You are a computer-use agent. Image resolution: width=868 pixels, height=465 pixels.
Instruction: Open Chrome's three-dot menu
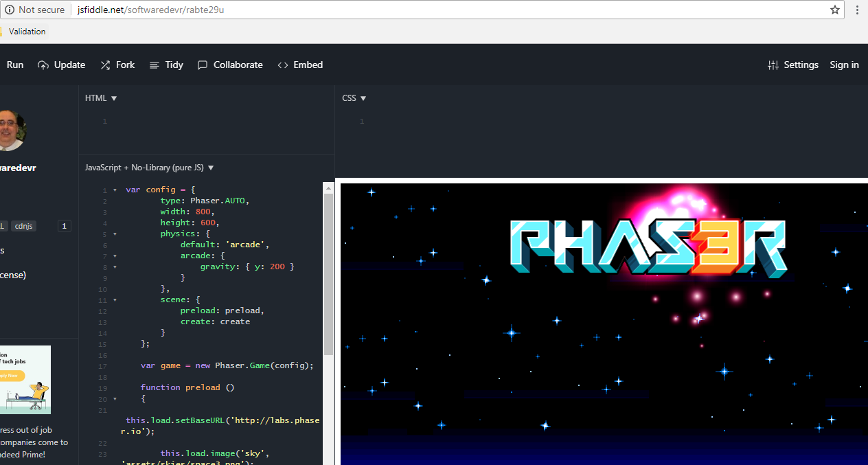click(x=857, y=10)
